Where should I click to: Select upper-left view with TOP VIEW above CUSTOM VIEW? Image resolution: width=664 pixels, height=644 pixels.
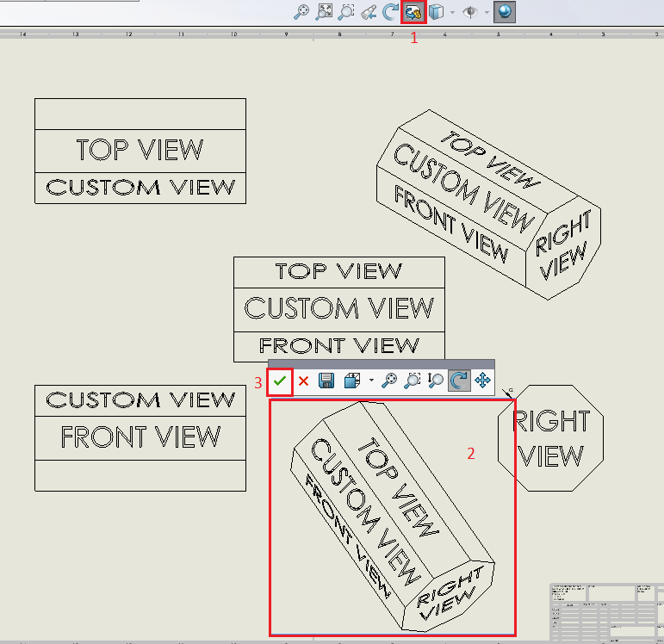(140, 152)
